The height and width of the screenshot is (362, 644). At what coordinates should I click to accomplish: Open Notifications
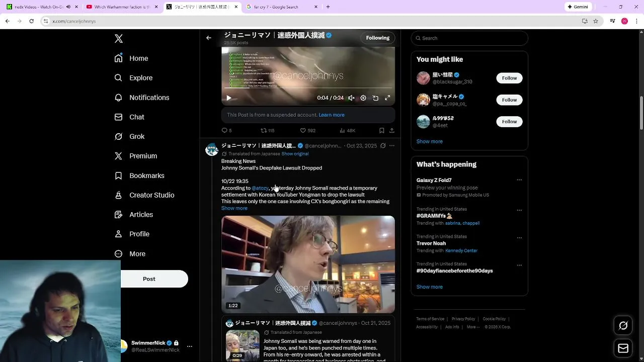[142, 98]
